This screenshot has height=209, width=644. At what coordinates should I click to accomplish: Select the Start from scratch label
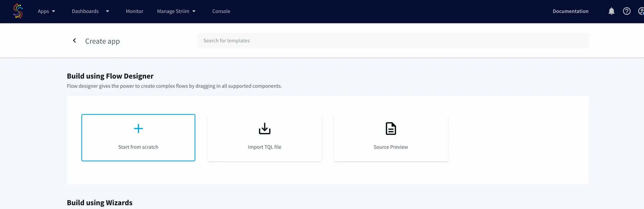(x=138, y=147)
